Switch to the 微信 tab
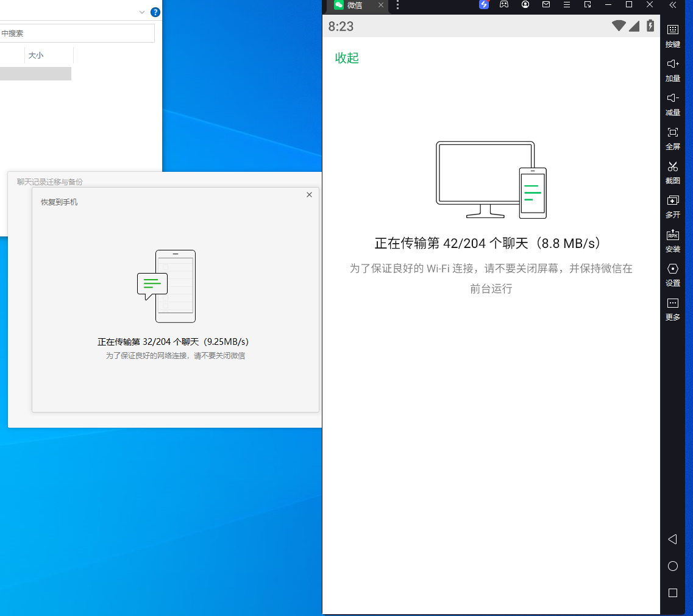This screenshot has width=693, height=616. point(355,5)
